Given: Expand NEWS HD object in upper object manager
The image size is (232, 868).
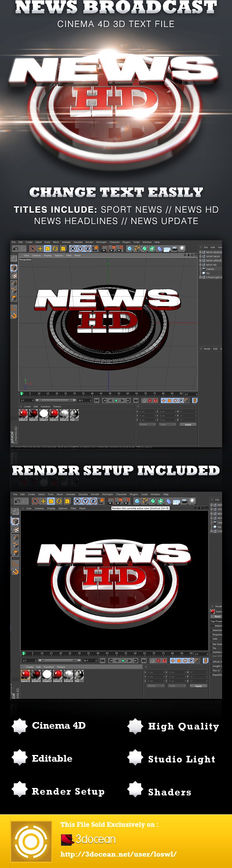Looking at the screenshot, I should coord(200,265).
